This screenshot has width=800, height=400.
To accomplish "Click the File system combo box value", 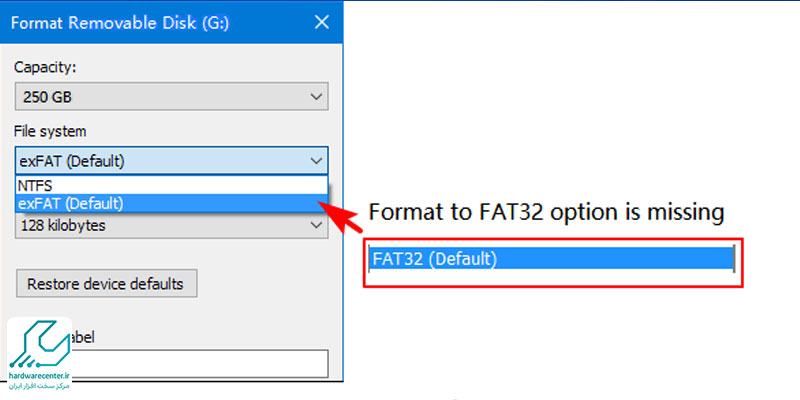I will 150,160.
